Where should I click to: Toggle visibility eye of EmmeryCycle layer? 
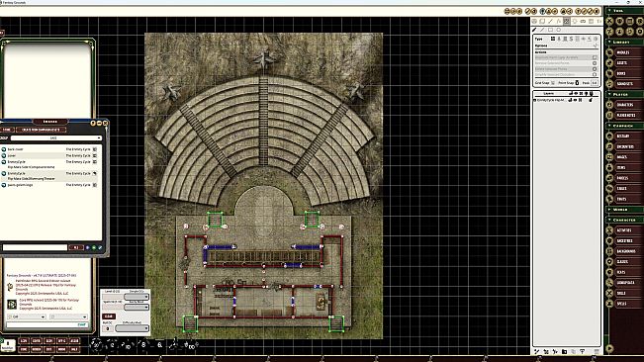[x=575, y=100]
